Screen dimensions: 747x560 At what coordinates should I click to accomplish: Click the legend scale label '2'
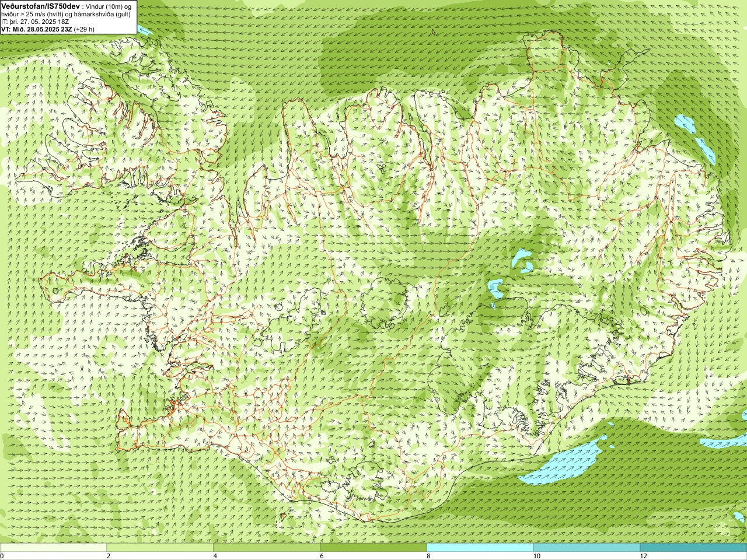point(109,556)
